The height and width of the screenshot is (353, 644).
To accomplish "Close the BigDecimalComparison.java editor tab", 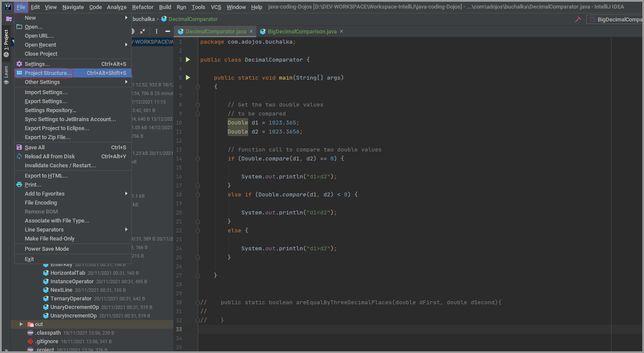I will 341,31.
